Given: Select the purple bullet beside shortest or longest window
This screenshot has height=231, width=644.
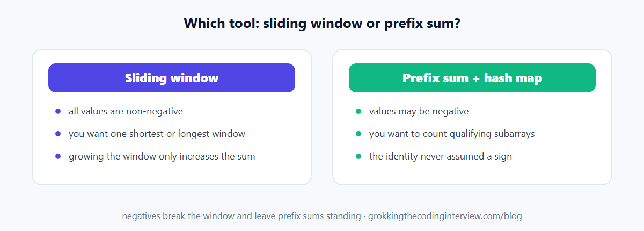Looking at the screenshot, I should point(58,134).
